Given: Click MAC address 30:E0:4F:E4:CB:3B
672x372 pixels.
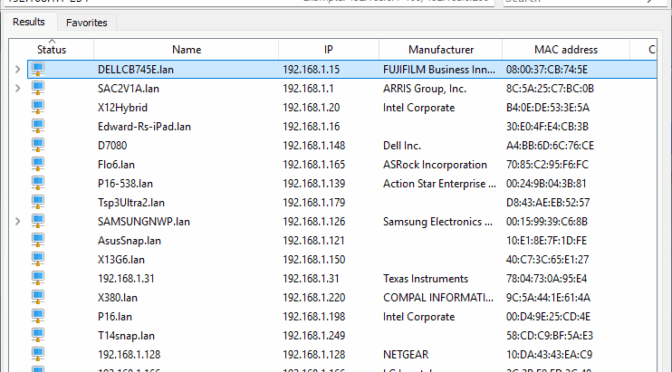Looking at the screenshot, I should (x=547, y=126).
